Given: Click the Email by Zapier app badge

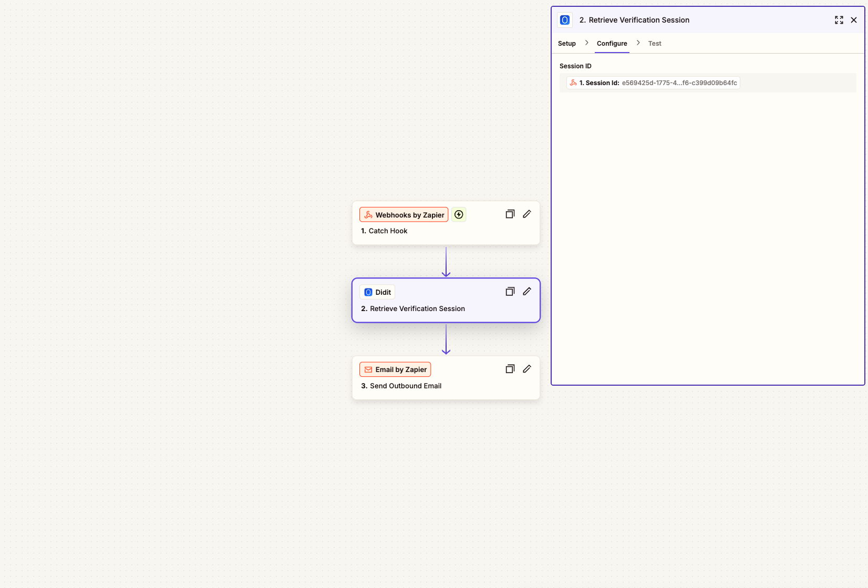Looking at the screenshot, I should point(395,369).
